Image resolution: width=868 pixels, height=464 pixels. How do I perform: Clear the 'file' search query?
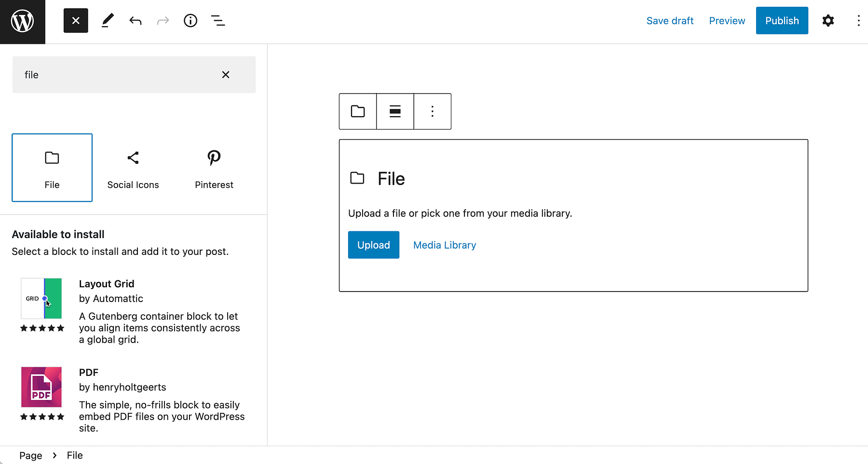click(x=225, y=75)
